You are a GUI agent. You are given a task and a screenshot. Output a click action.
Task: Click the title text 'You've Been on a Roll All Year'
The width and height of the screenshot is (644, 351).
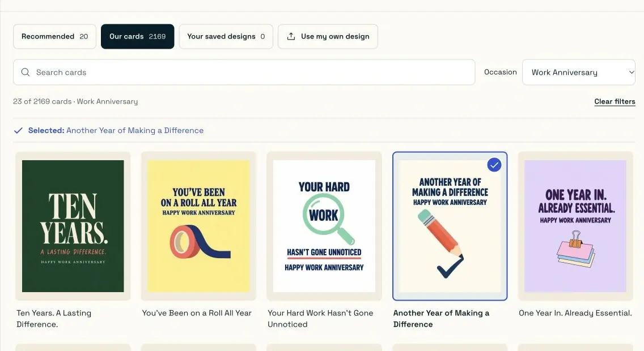pyautogui.click(x=197, y=313)
